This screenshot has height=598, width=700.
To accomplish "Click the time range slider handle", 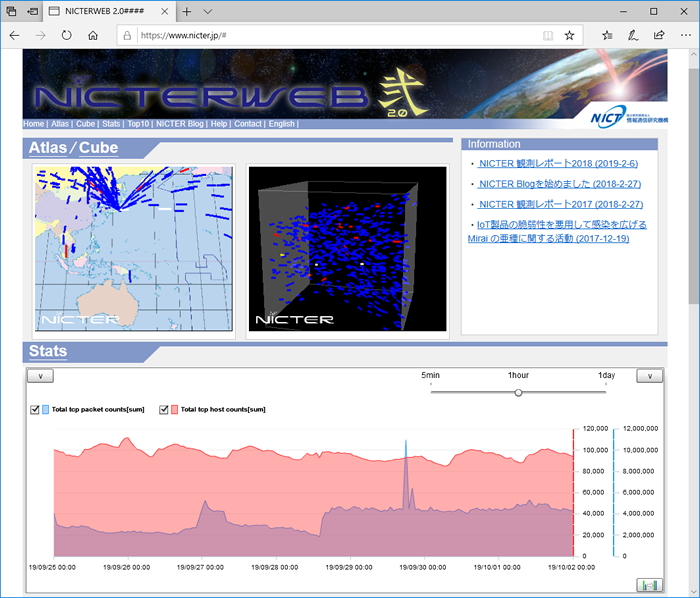I will 518,392.
